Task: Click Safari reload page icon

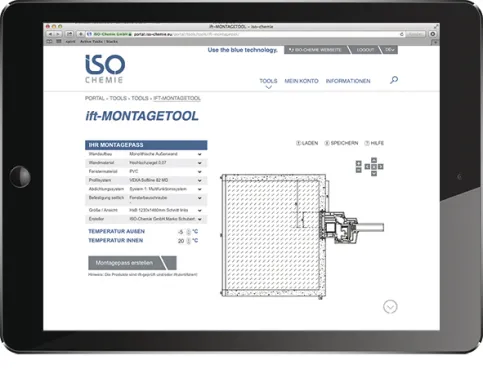Action: pos(402,34)
